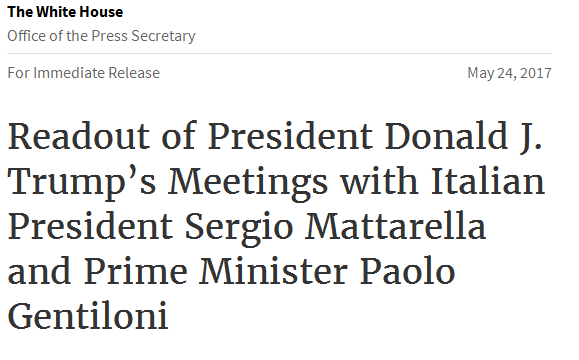Click the name "Sergio" in the headline
This screenshot has width=579, height=360.
pos(239,228)
